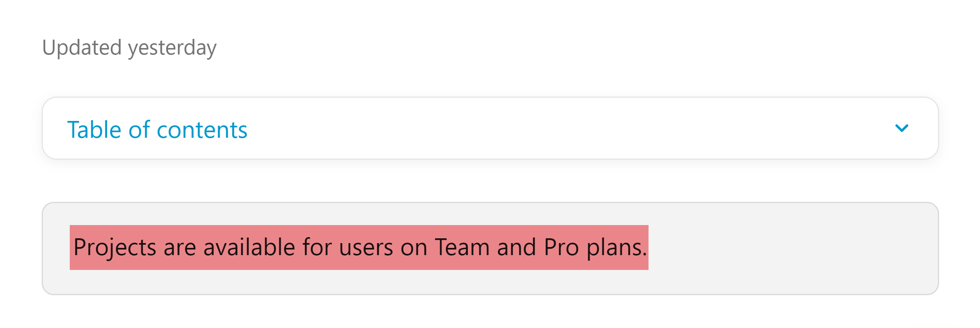This screenshot has height=328, width=980.
Task: Toggle the Table of contents dropdown panel
Action: (490, 128)
